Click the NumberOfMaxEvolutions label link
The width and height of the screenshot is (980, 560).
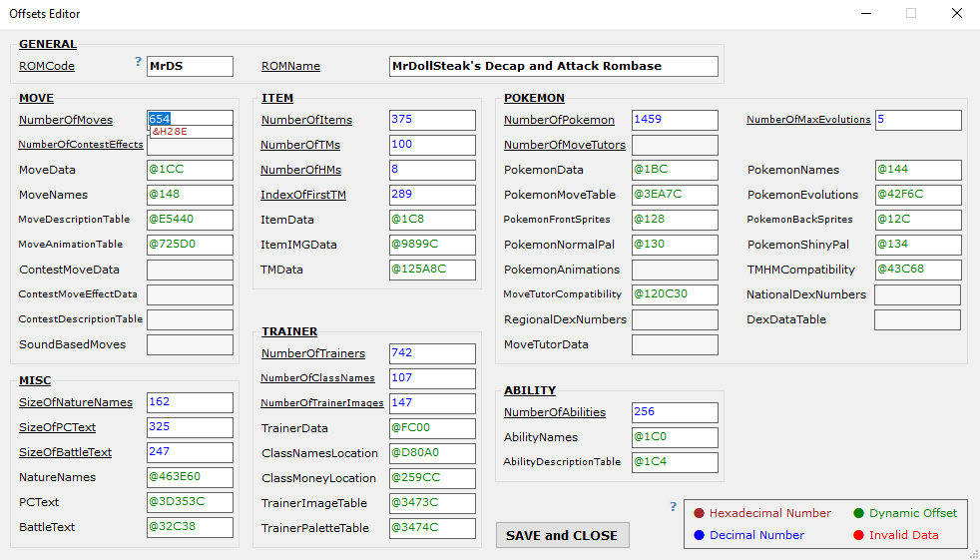(808, 120)
